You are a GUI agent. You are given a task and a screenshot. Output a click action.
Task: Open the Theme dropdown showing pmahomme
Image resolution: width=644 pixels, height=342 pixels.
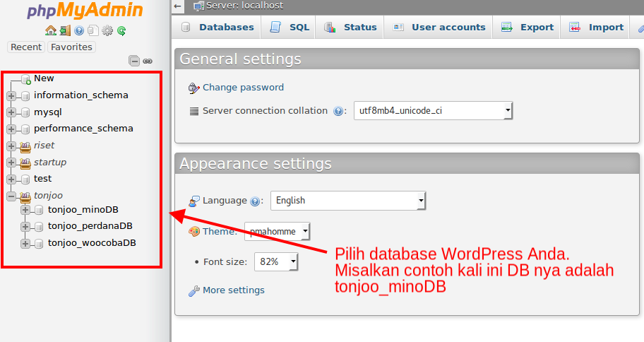278,232
